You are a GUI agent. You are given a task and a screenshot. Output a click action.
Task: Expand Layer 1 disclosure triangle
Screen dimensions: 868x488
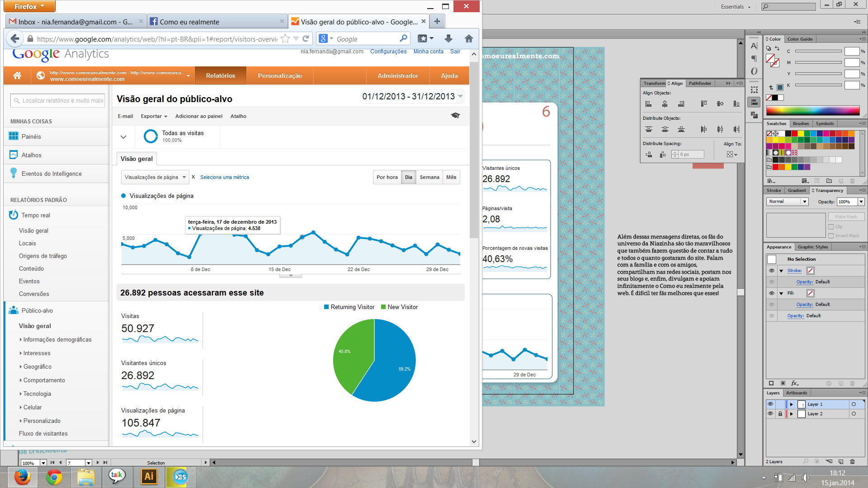coord(791,404)
